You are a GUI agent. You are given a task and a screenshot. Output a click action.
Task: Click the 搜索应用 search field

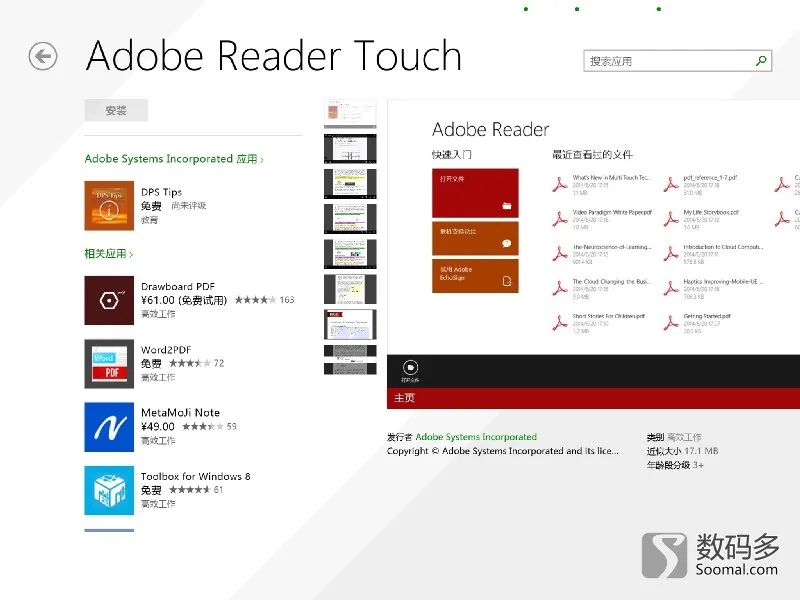click(678, 61)
